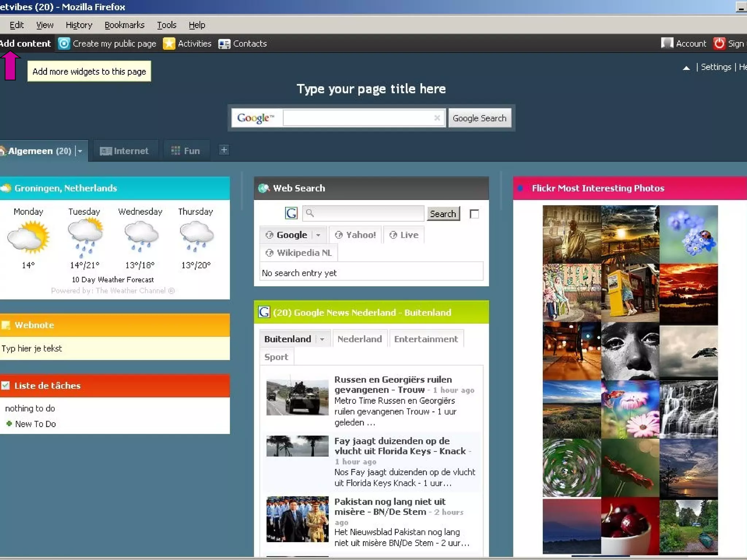
Task: Open the Google search engine tab dropdown
Action: click(318, 235)
